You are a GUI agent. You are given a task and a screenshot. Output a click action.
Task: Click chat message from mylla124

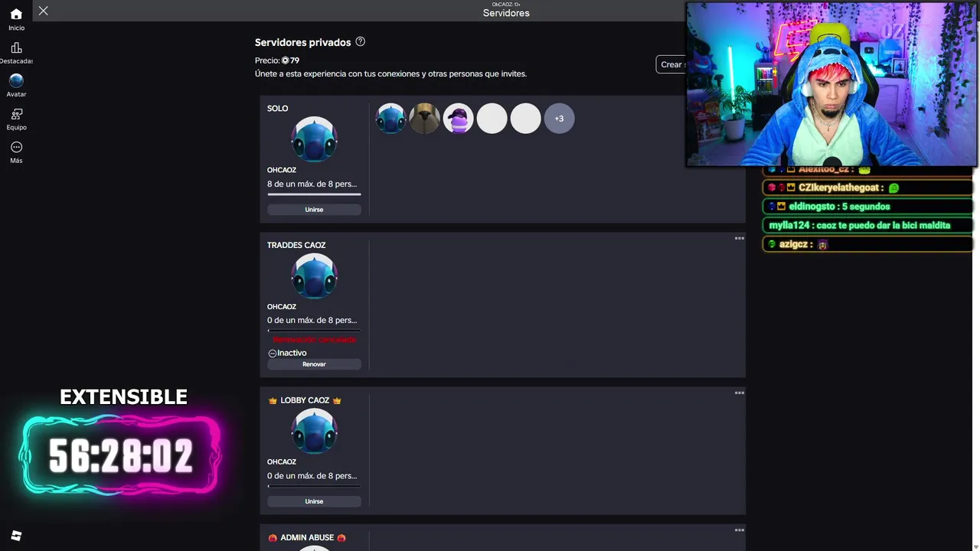click(x=869, y=225)
